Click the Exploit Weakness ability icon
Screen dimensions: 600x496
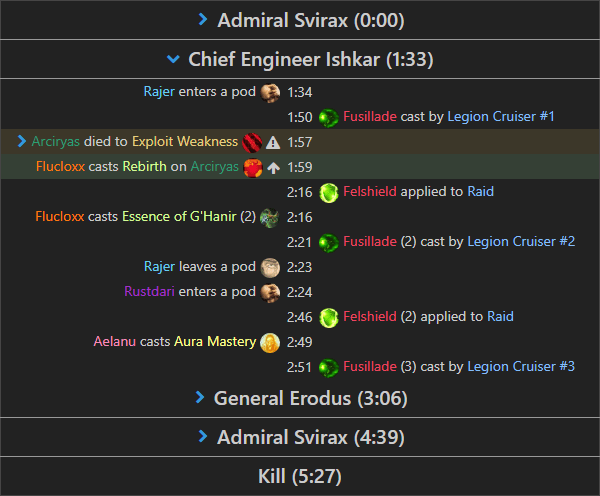[x=252, y=142]
